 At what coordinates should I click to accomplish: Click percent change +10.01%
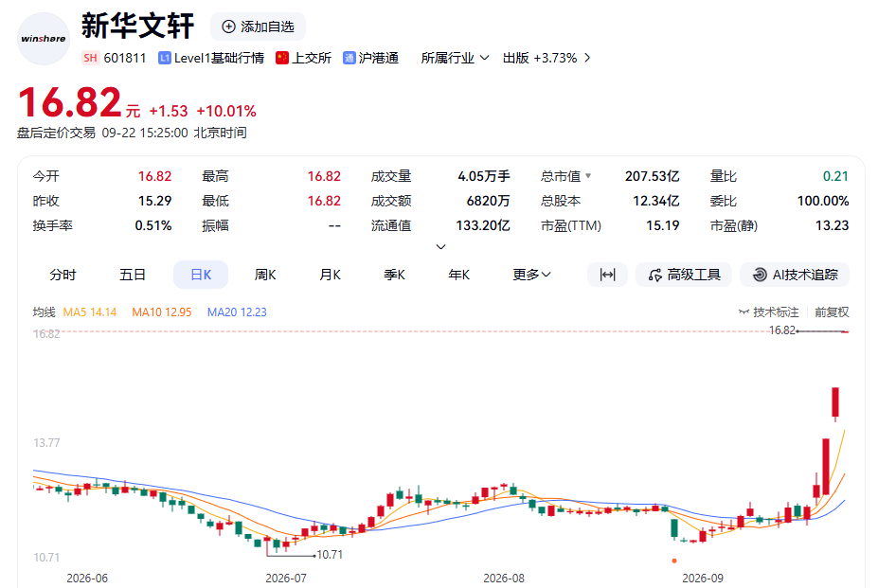226,111
